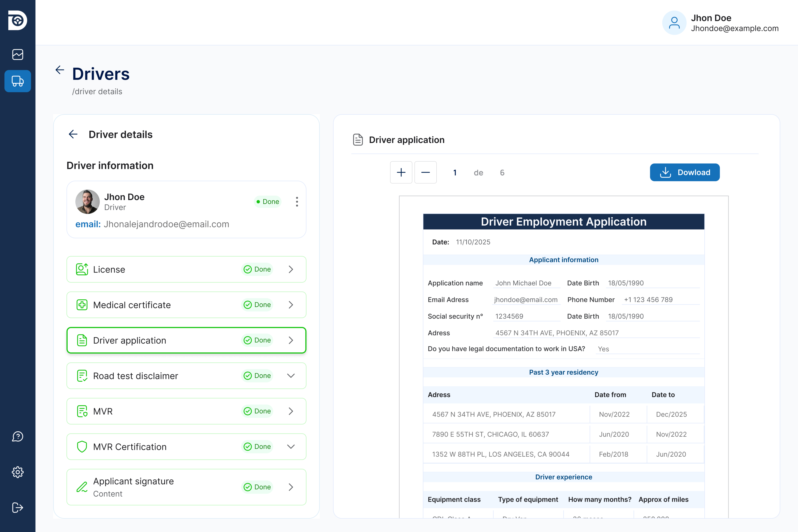
Task: Open License section chevron arrow
Action: pos(291,269)
